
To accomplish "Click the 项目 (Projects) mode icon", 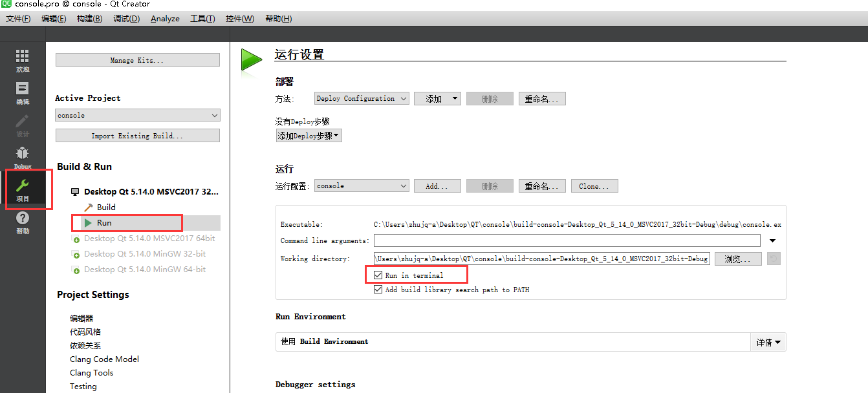I will [x=22, y=189].
